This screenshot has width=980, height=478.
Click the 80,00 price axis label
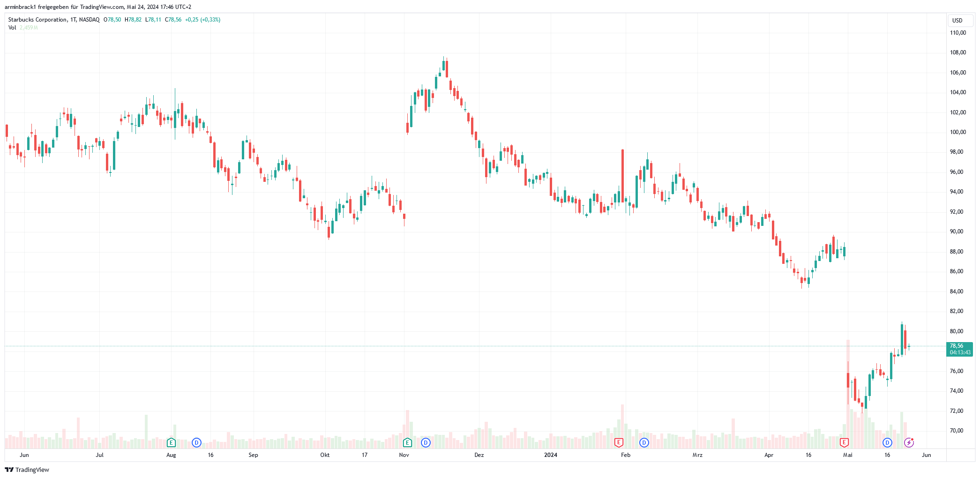coord(957,331)
